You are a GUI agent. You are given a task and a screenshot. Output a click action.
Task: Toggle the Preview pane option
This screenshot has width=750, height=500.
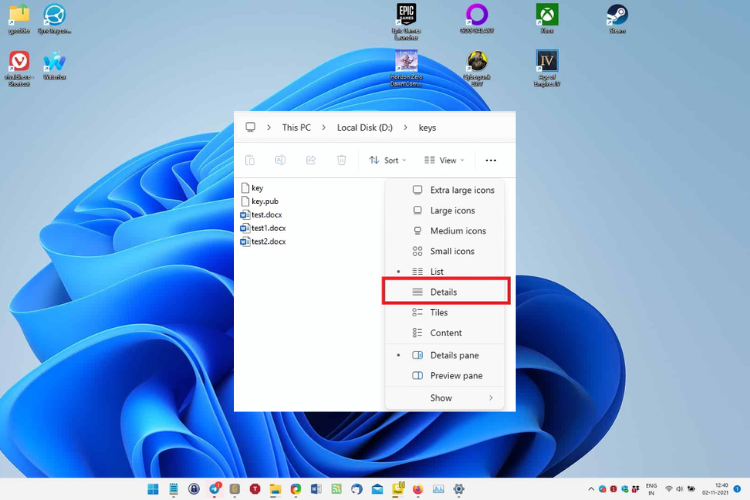[x=456, y=376]
